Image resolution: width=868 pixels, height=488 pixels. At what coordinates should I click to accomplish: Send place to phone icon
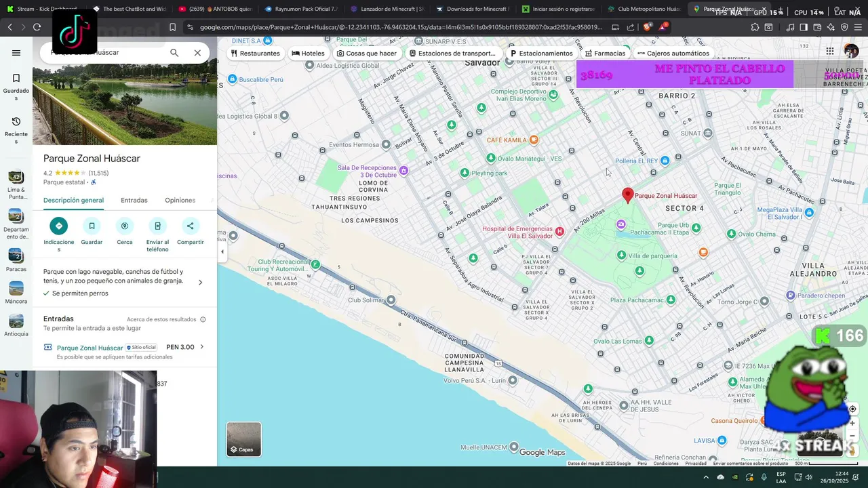[157, 226]
